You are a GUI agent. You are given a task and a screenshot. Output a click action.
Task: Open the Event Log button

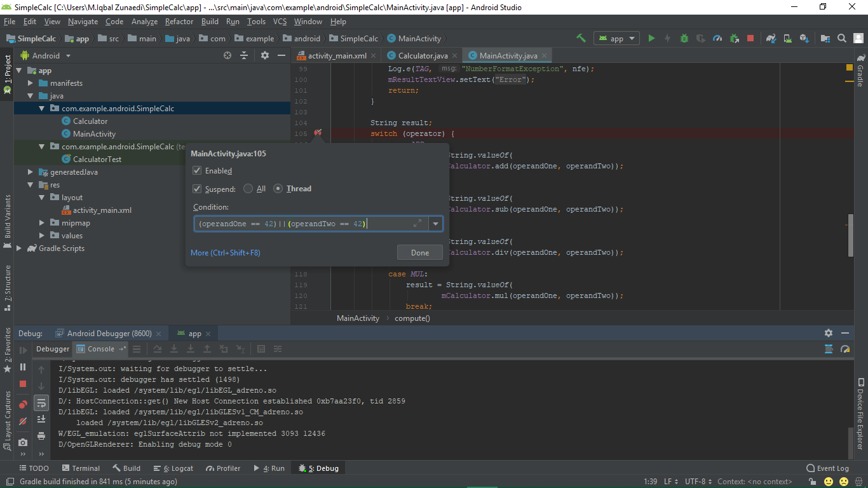click(827, 468)
